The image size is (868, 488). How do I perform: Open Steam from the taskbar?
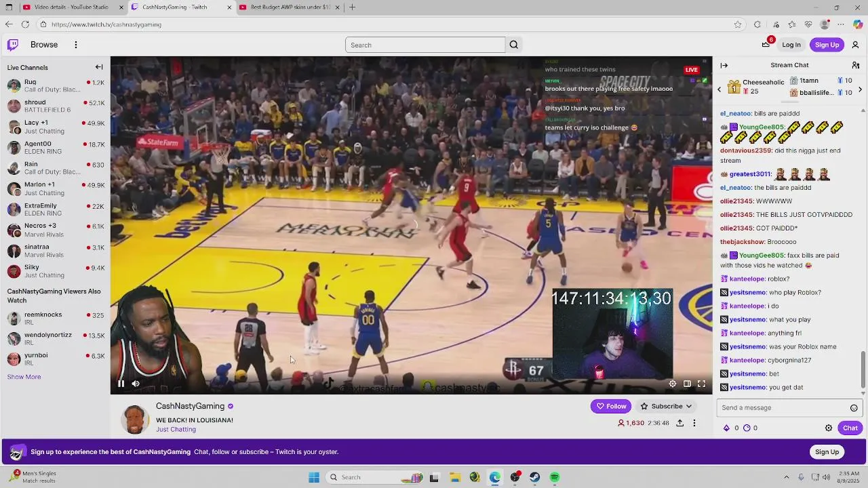tap(535, 477)
